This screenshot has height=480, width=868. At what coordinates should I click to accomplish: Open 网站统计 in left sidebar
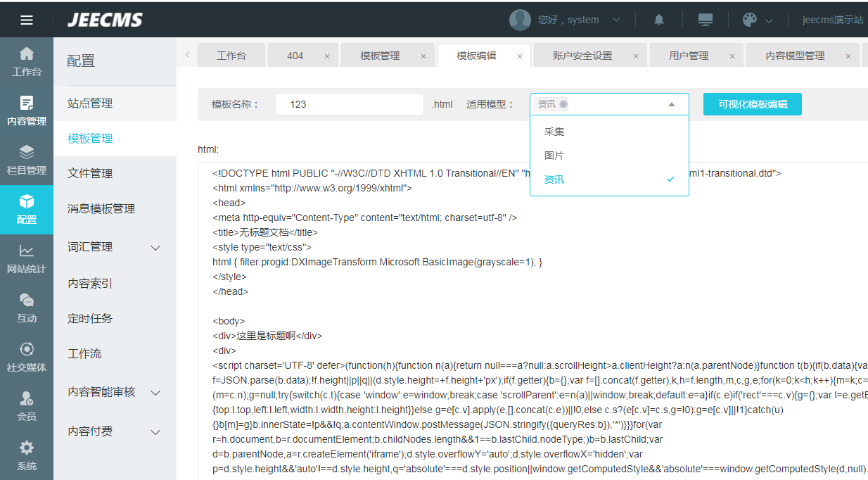(x=27, y=259)
